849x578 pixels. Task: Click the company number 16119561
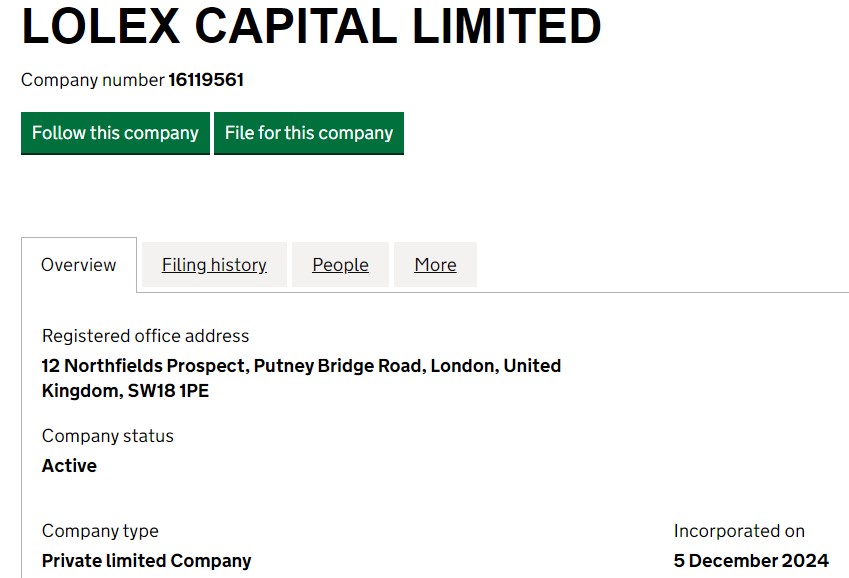tap(206, 80)
